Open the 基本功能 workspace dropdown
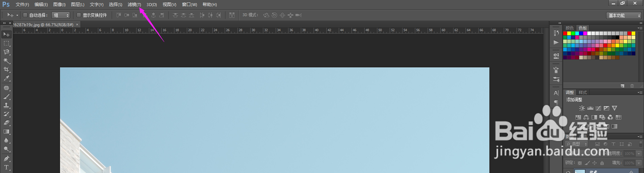 pos(624,15)
